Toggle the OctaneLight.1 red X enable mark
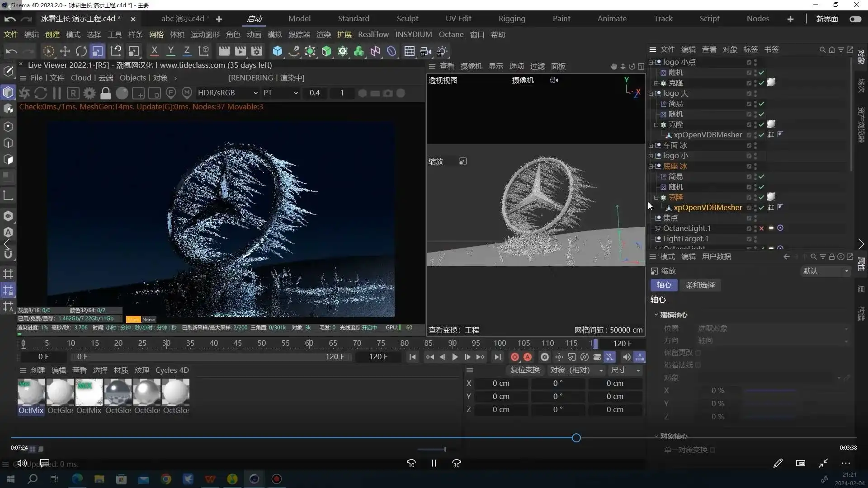This screenshot has height=488, width=868. 761,229
